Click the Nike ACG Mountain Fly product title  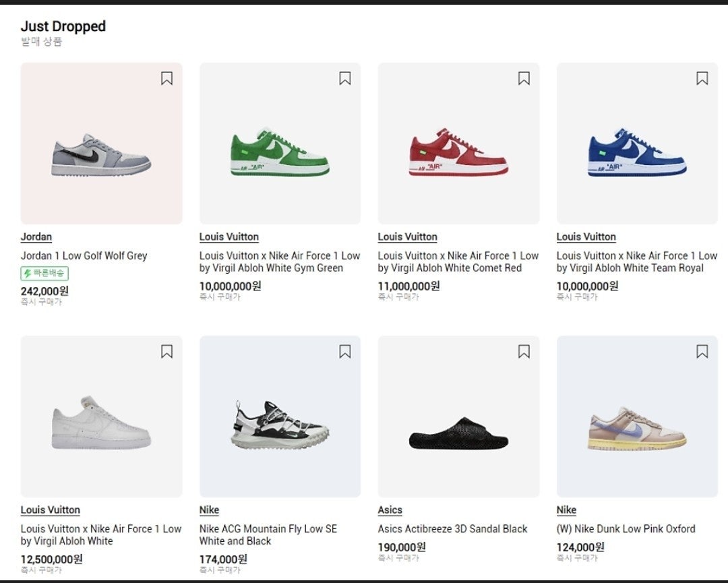pos(268,534)
